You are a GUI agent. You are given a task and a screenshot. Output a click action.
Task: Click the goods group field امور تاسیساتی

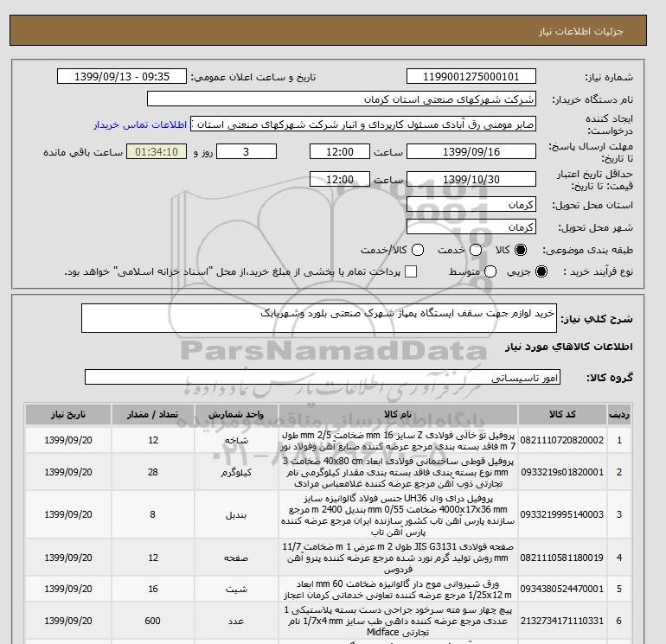tap(323, 377)
